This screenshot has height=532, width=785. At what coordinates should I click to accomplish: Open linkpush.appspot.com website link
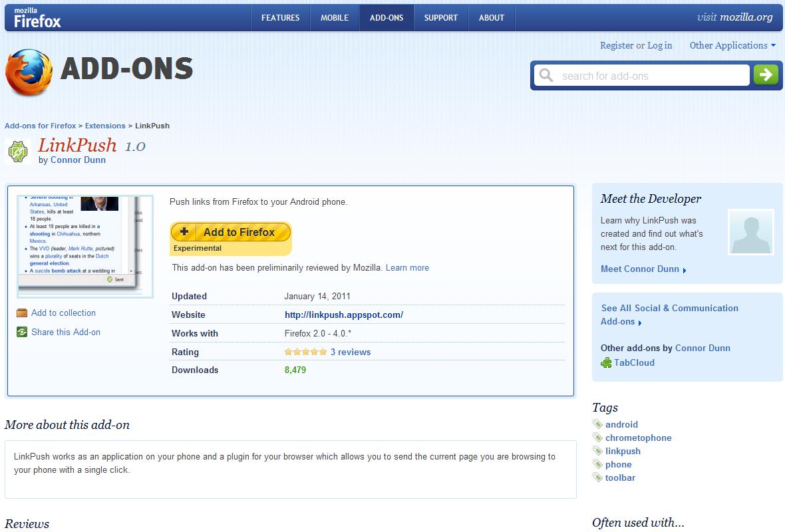coord(344,315)
